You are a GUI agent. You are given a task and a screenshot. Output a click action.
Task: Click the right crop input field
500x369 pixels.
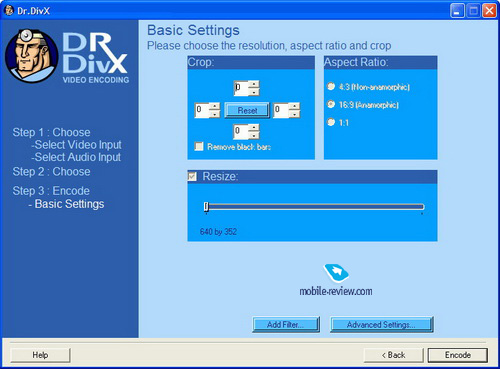pos(281,110)
